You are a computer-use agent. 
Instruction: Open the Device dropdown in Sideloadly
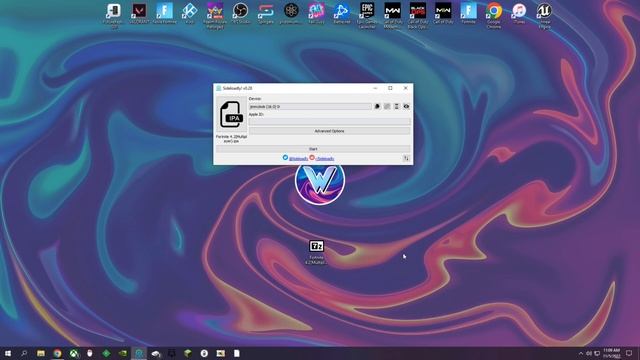[310, 107]
